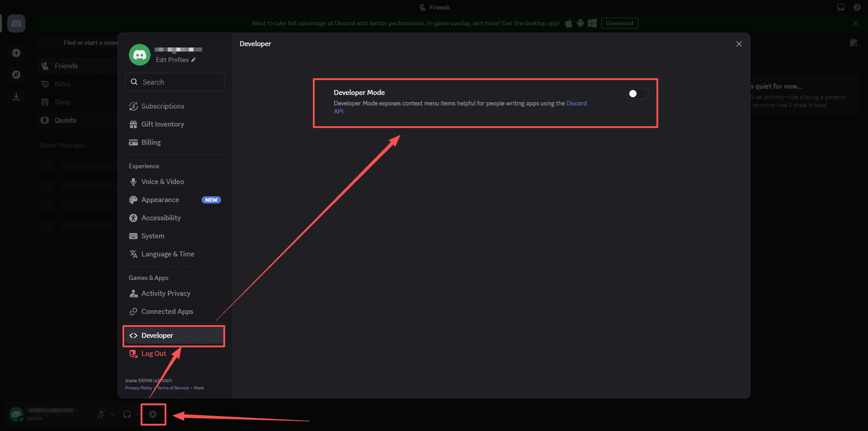Select the Appearance settings section
The height and width of the screenshot is (431, 868).
click(175, 200)
